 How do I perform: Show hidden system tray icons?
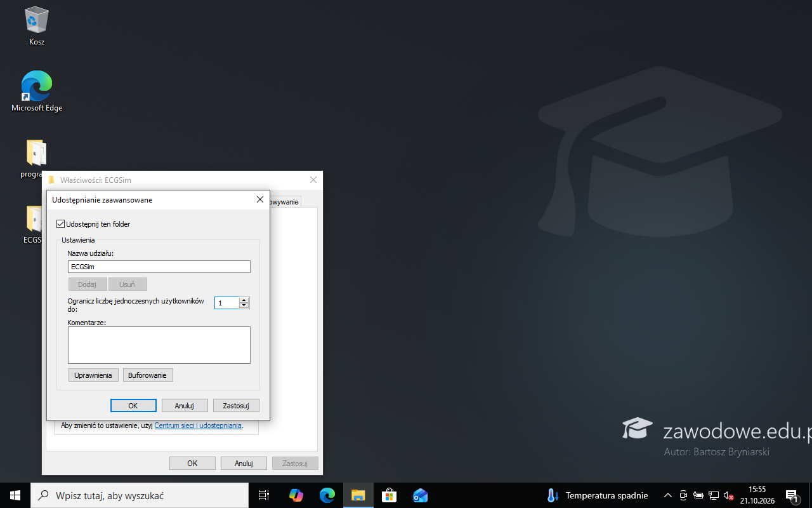[x=667, y=495]
